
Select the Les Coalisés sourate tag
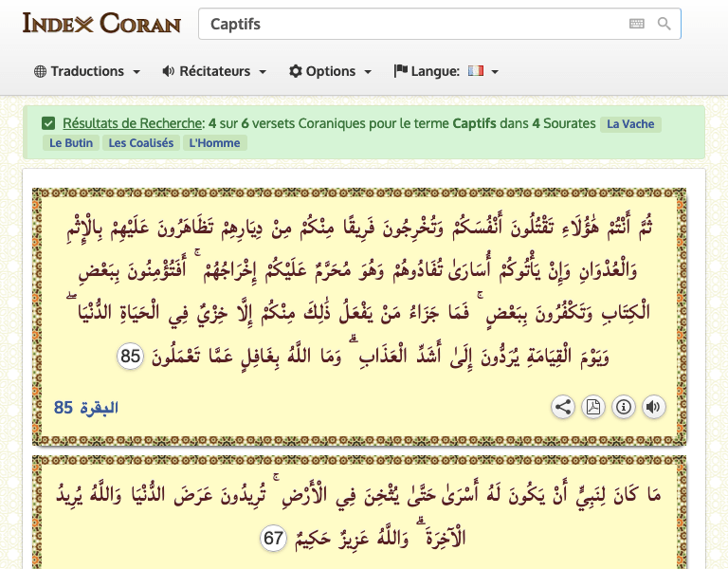pos(141,143)
